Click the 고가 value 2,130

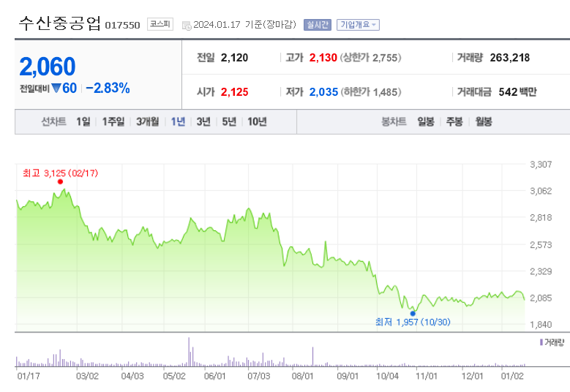coord(323,58)
